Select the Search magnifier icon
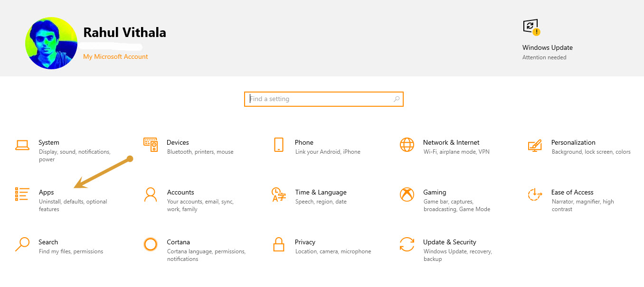 [22, 244]
